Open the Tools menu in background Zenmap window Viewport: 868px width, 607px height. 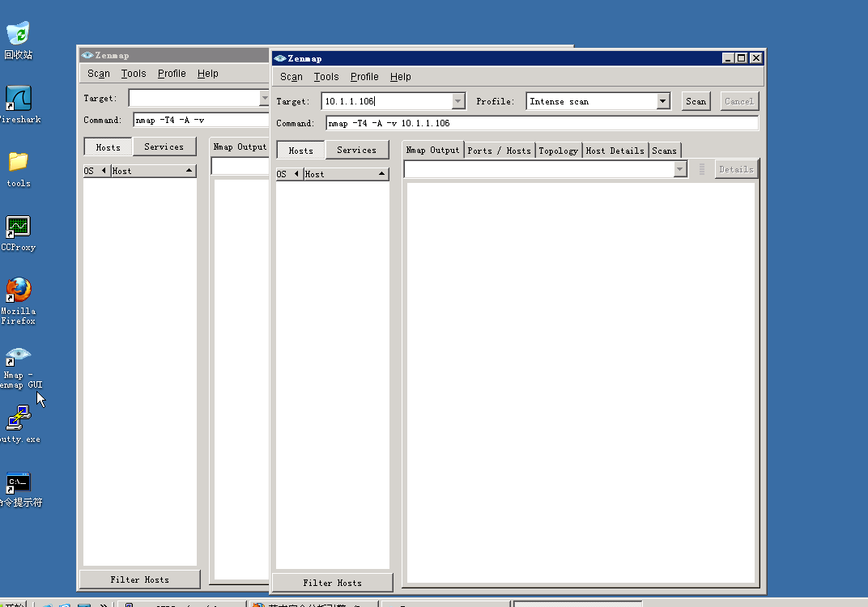134,73
